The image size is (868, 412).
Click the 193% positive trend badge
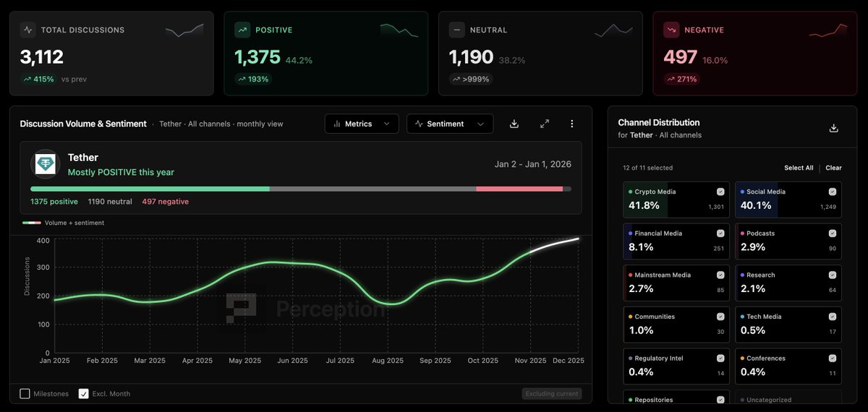coord(254,79)
